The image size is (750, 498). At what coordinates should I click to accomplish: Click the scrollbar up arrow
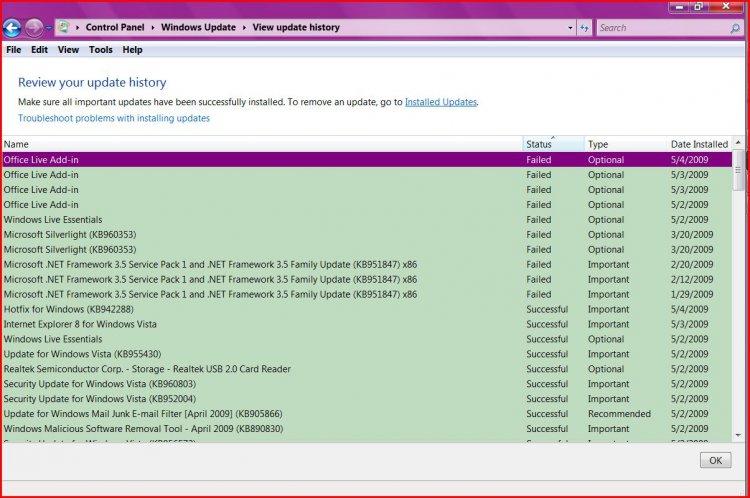click(738, 143)
